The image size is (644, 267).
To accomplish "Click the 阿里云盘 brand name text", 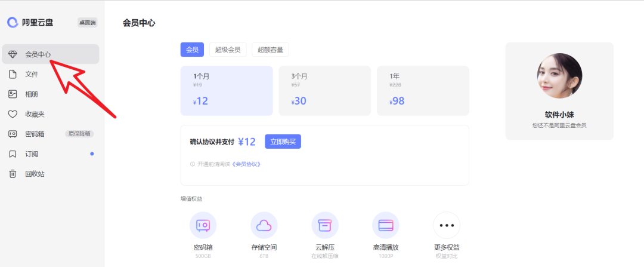I will [38, 23].
